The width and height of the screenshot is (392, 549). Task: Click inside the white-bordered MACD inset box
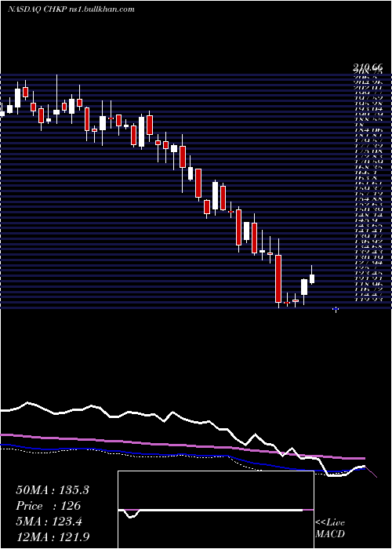tap(216, 510)
